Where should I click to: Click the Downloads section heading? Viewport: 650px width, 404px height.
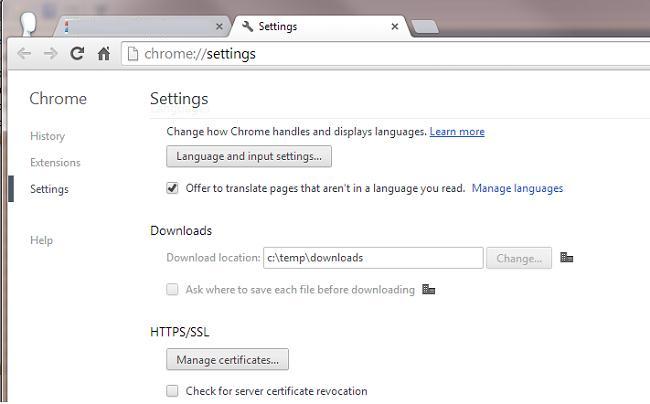point(181,230)
